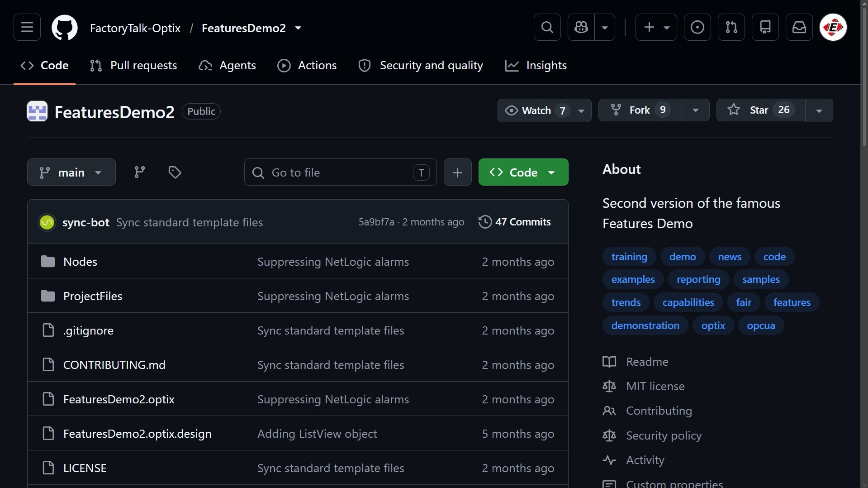Click the opcua topic tag
Viewport: 868px width, 488px height.
click(x=761, y=325)
